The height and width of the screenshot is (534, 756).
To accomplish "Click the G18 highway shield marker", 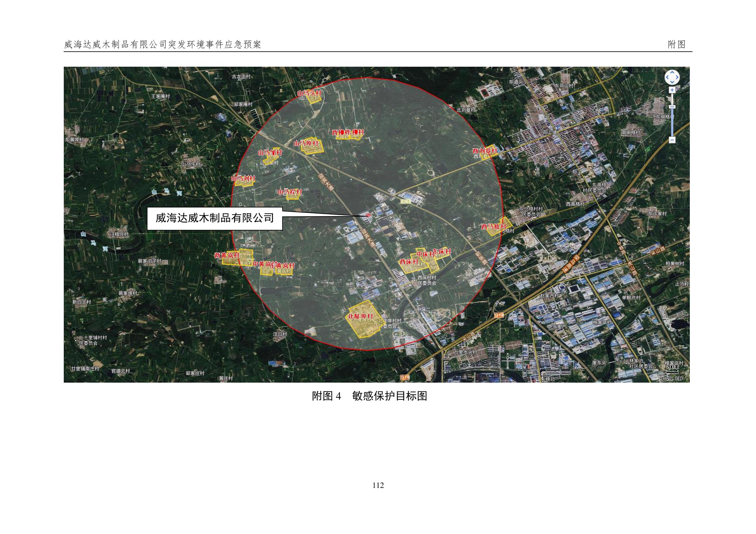I will pyautogui.click(x=499, y=315).
